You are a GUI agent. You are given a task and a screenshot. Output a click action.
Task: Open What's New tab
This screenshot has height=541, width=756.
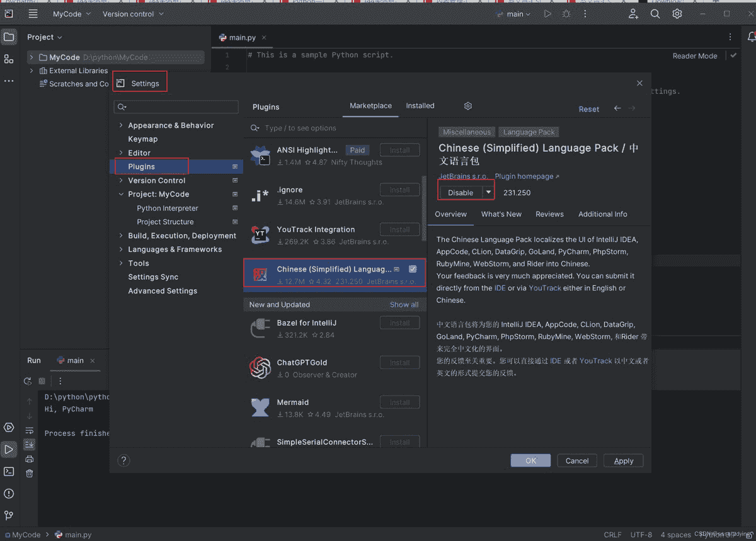click(x=501, y=214)
